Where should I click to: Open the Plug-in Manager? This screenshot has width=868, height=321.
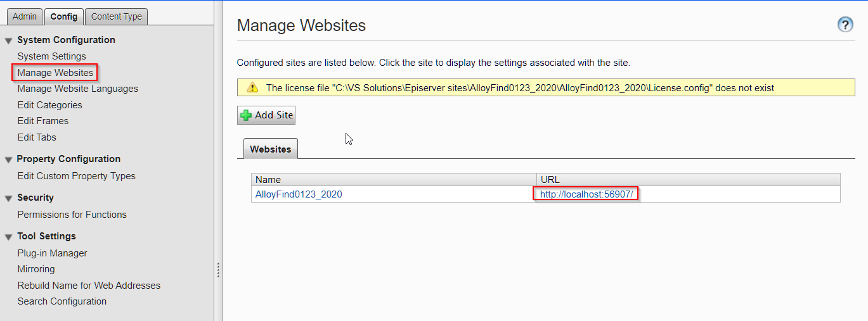(53, 253)
